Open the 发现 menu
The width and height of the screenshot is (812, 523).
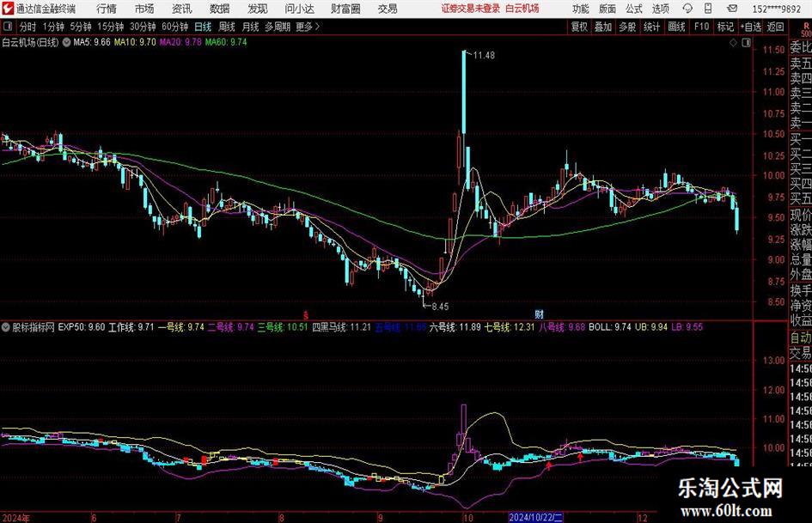258,9
